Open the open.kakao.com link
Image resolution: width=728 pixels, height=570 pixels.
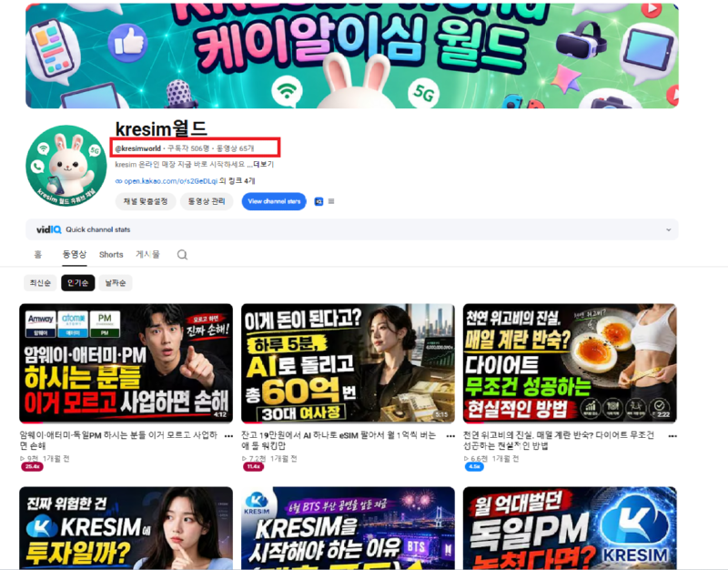coord(171,181)
